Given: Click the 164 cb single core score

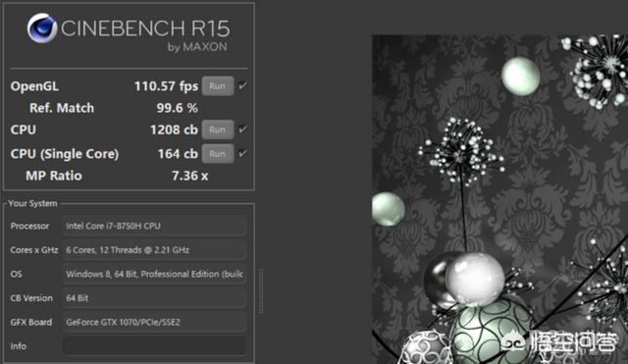Looking at the screenshot, I should (x=178, y=154).
